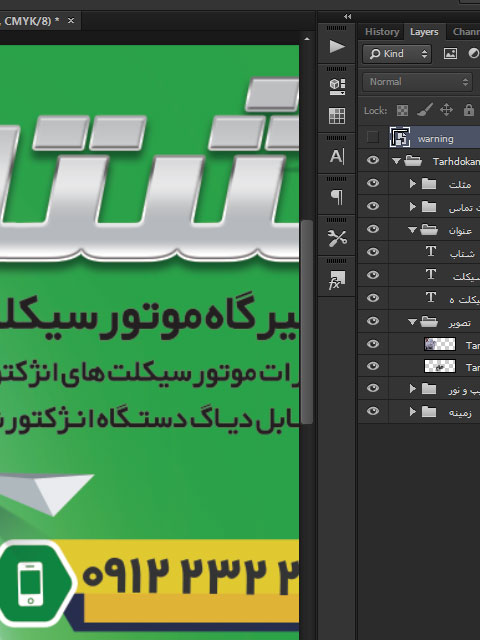Hide the شتاب text layer
Screen dimensions: 480x640
[373, 252]
